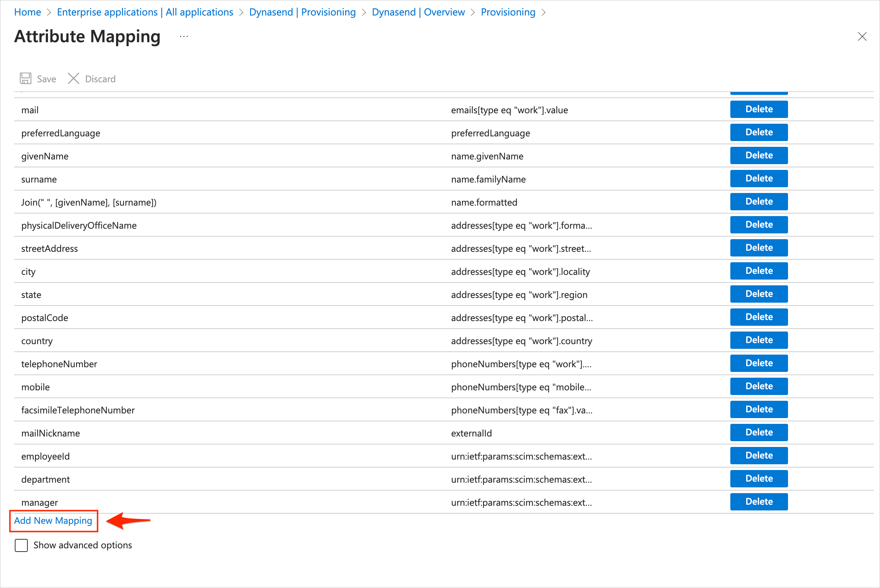Delete the mail attribute mapping
Viewport: 880px width, 588px height.
(x=758, y=109)
